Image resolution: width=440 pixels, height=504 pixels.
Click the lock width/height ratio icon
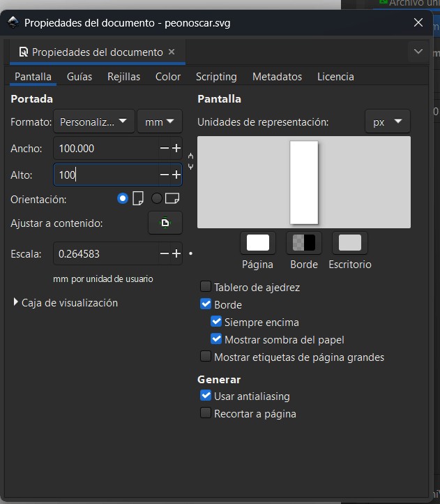(x=191, y=161)
